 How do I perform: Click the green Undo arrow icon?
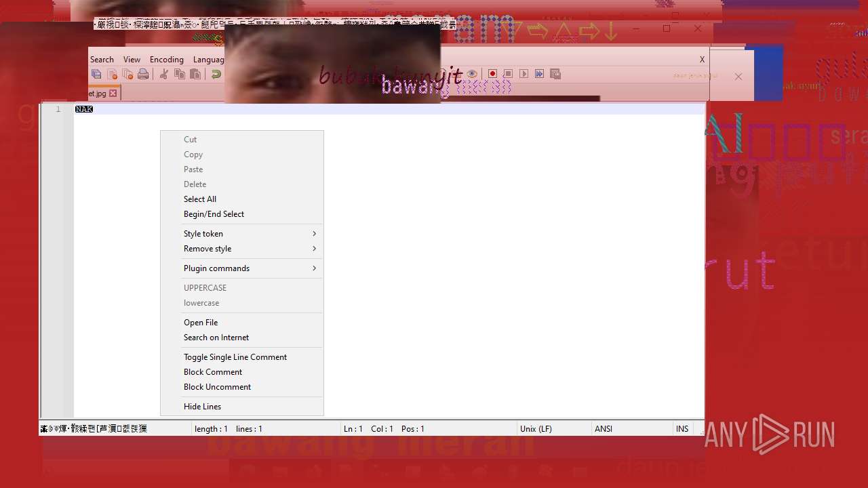click(x=216, y=74)
